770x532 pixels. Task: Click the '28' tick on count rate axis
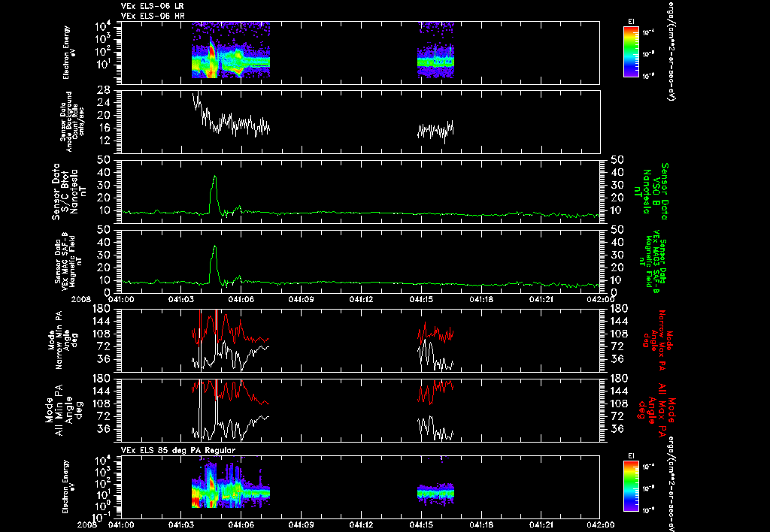click(103, 90)
